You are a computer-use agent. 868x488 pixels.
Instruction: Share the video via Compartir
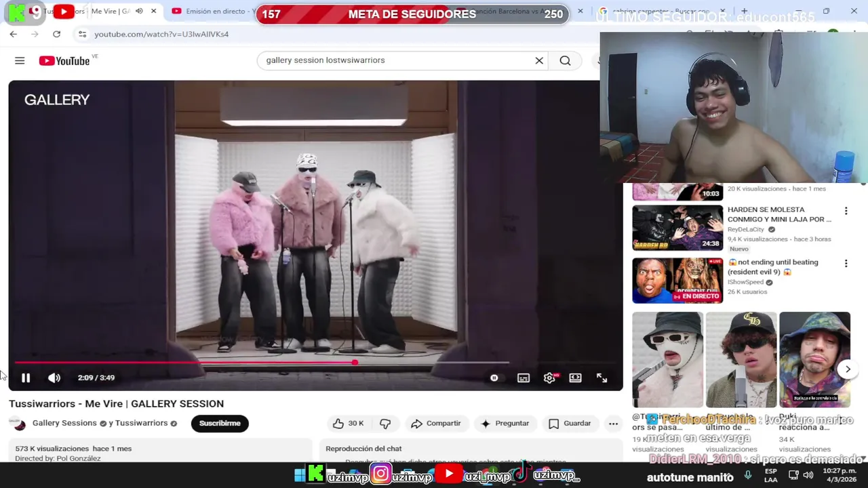point(436,424)
